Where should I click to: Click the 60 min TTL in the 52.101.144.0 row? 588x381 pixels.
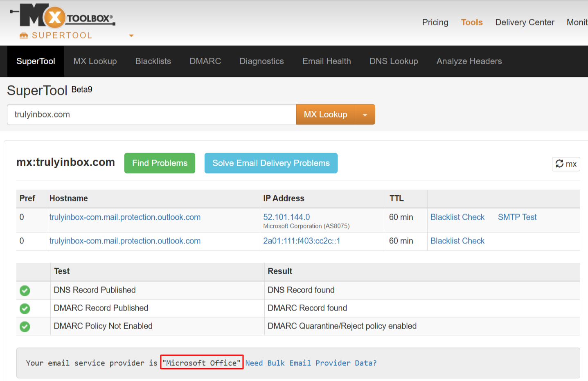[x=401, y=217]
